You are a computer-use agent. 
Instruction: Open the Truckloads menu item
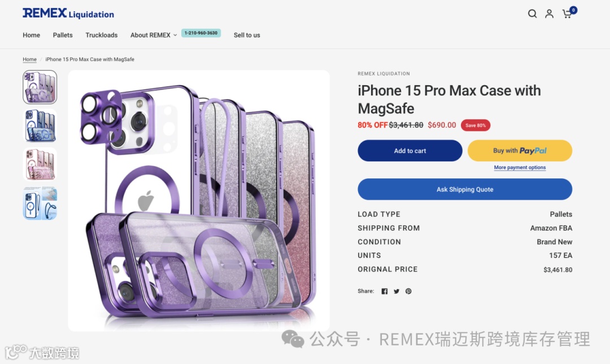(x=102, y=35)
